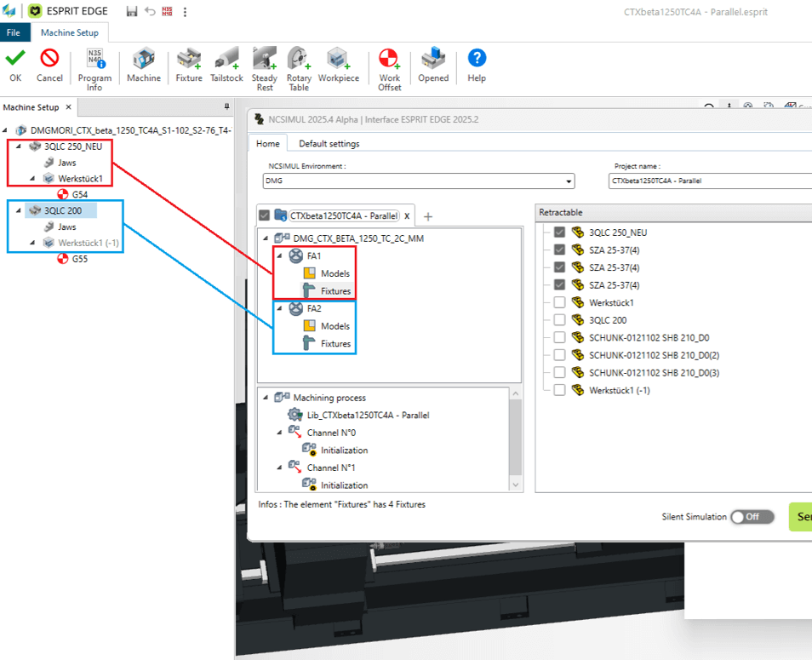Screen dimensions: 812x660
Task: Click the Lib_CTXbeta1250TC4A gear icon
Action: (295, 415)
